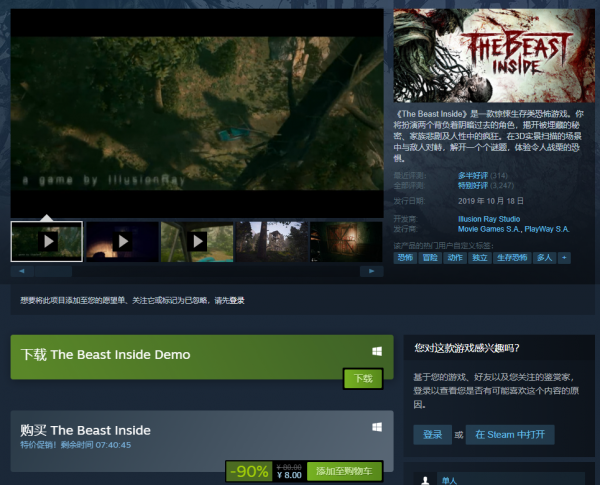Open all reviews 特别好评 link
This screenshot has width=600, height=485.
pyautogui.click(x=473, y=186)
